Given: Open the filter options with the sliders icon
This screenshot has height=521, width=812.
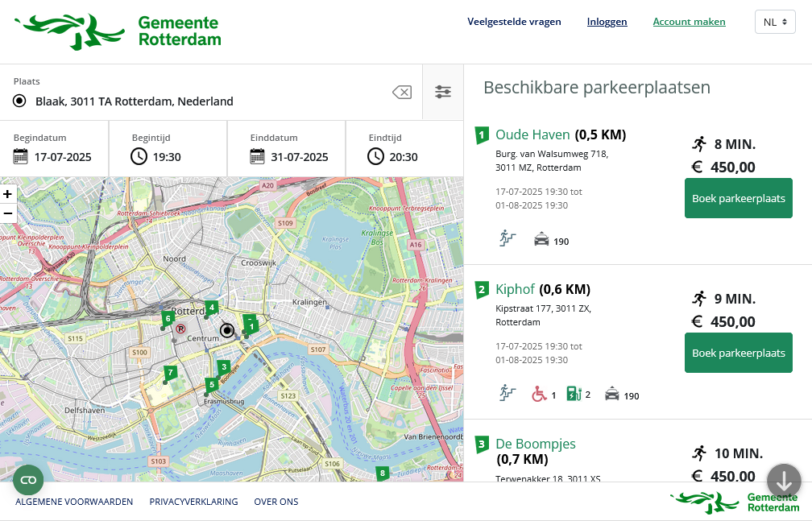Looking at the screenshot, I should point(443,93).
